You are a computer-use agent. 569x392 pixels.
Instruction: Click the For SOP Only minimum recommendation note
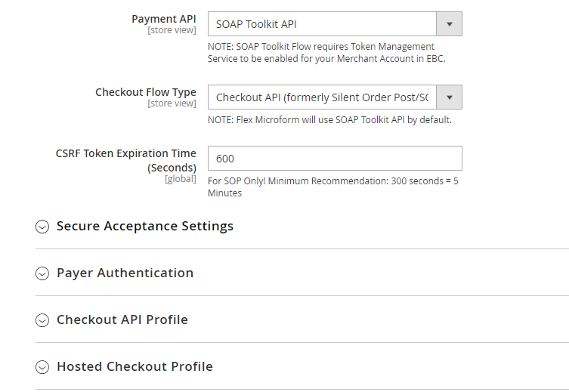coord(332,187)
